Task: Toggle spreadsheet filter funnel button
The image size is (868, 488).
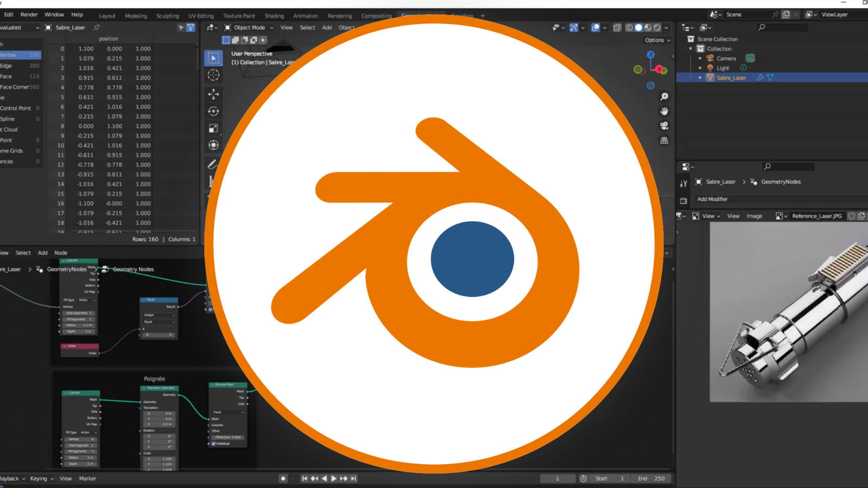Action: coord(190,28)
